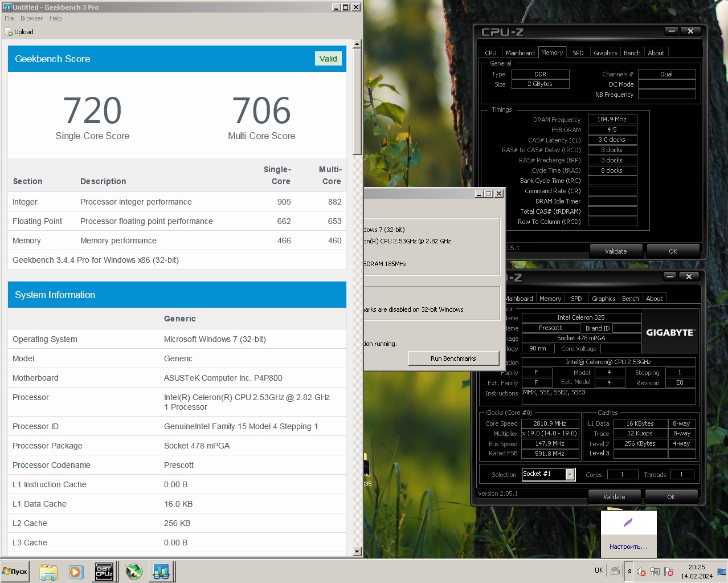Screen dimensions: 728x583
Task: Open About tab in upper CPU-Z window
Action: click(x=656, y=53)
